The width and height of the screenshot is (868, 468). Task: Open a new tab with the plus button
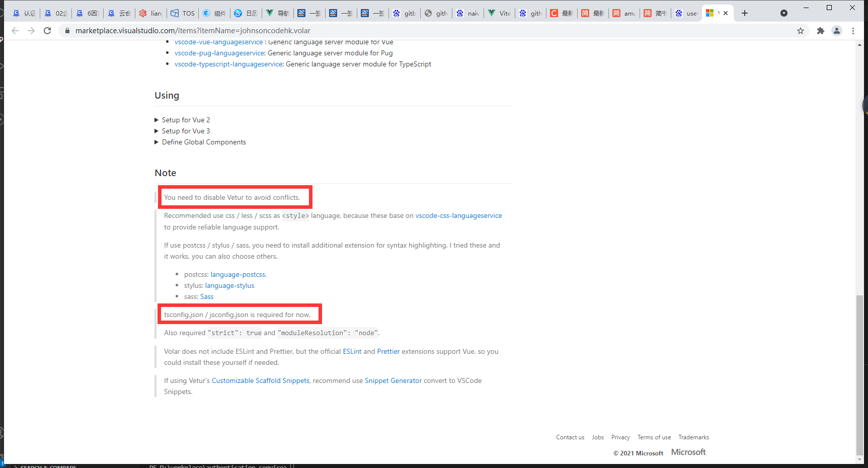pos(745,13)
